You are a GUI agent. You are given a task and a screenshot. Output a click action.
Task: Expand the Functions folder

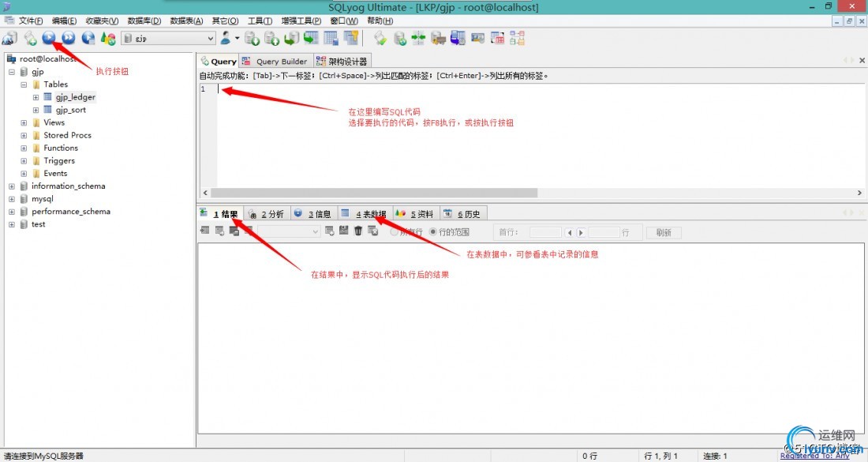[x=24, y=148]
